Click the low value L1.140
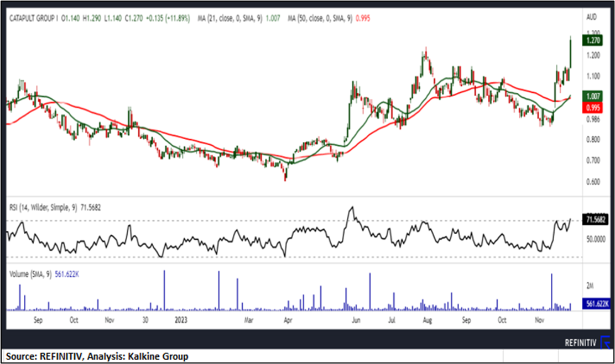The height and width of the screenshot is (364, 615). [113, 18]
